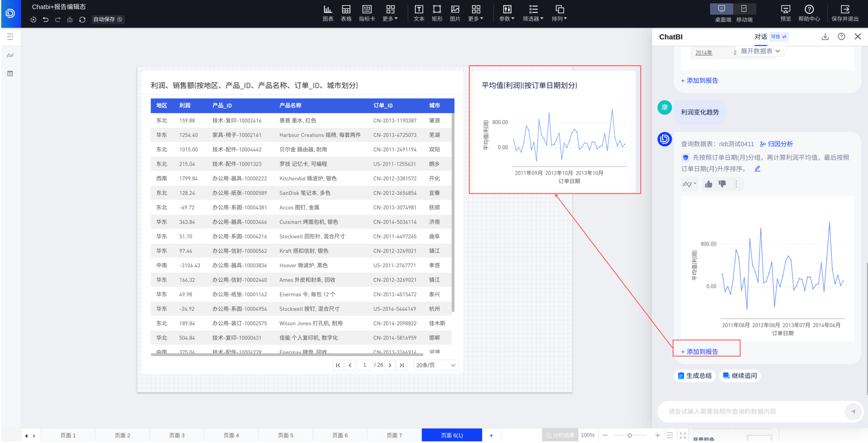This screenshot has width=868, height=443.
Task: Toggle the 可信 mode switch
Action: [x=778, y=37]
